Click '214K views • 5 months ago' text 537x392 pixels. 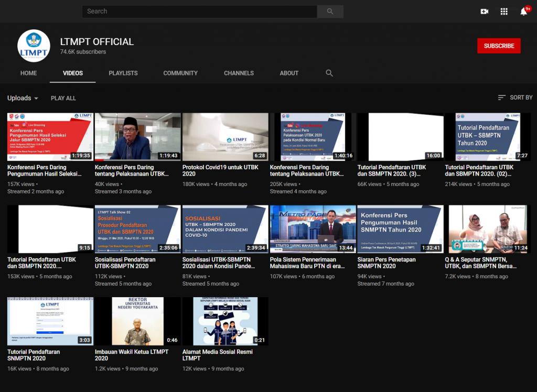[x=477, y=184]
